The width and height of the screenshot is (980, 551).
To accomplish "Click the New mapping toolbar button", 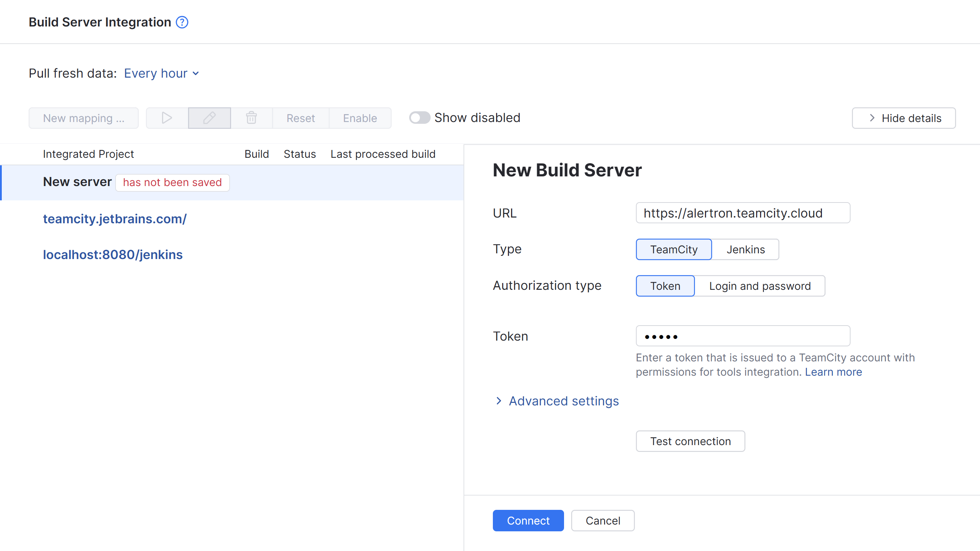I will (x=83, y=118).
